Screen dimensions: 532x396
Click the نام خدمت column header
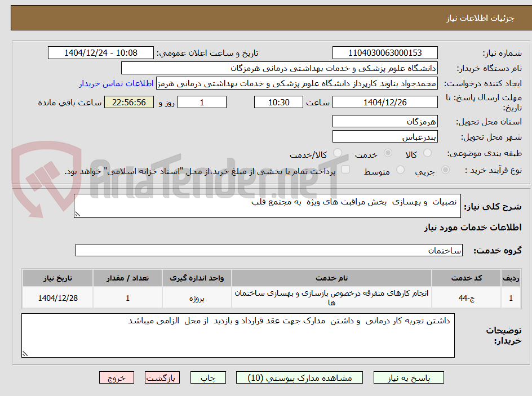pos(331,278)
